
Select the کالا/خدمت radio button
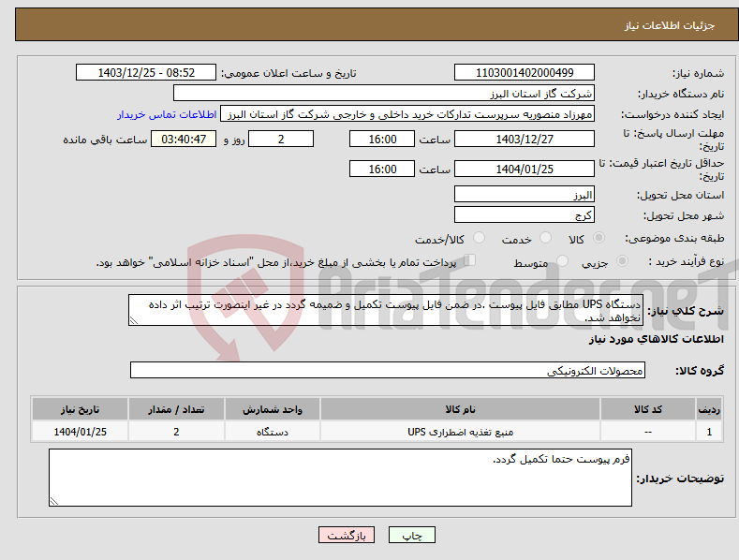479,238
